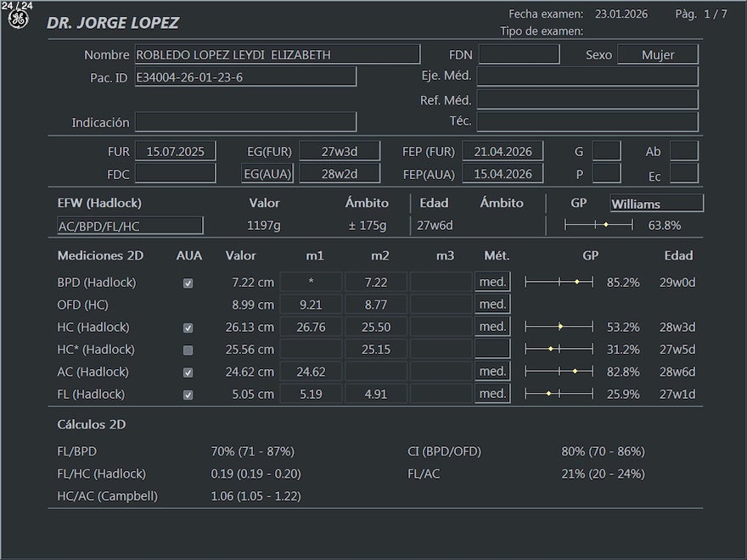Change the Williams GP reference selector
747x560 pixels.
656,204
